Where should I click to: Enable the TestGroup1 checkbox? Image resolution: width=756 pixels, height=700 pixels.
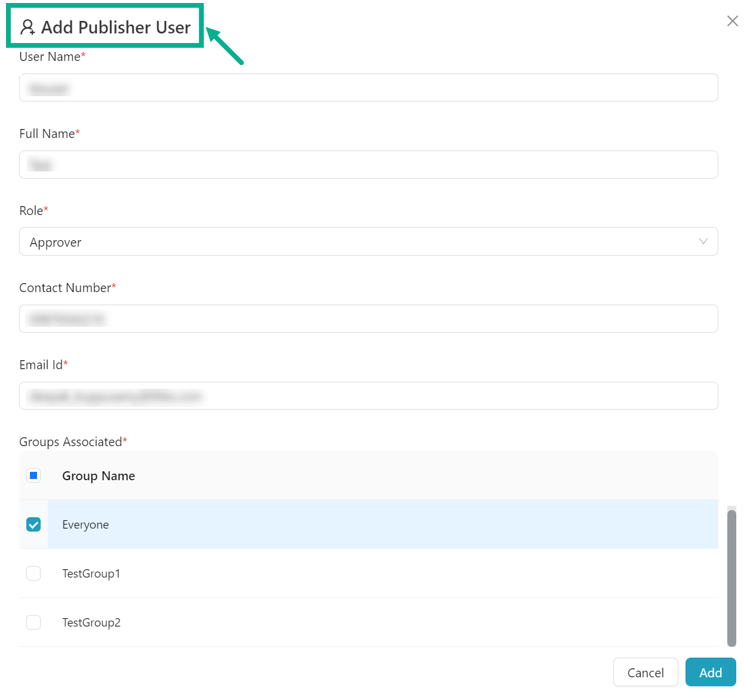coord(33,574)
